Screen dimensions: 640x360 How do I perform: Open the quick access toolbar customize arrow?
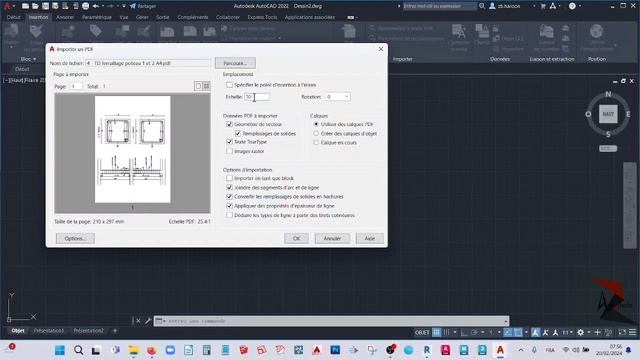[124, 6]
